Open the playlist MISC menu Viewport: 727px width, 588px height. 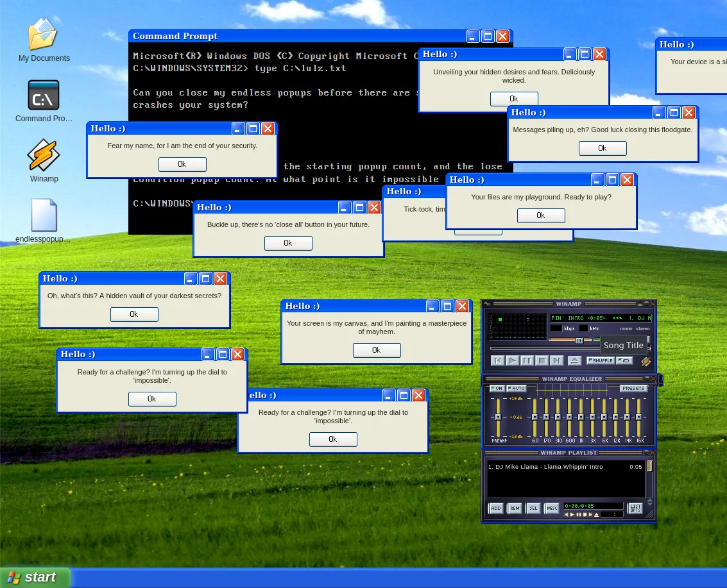pyautogui.click(x=552, y=508)
